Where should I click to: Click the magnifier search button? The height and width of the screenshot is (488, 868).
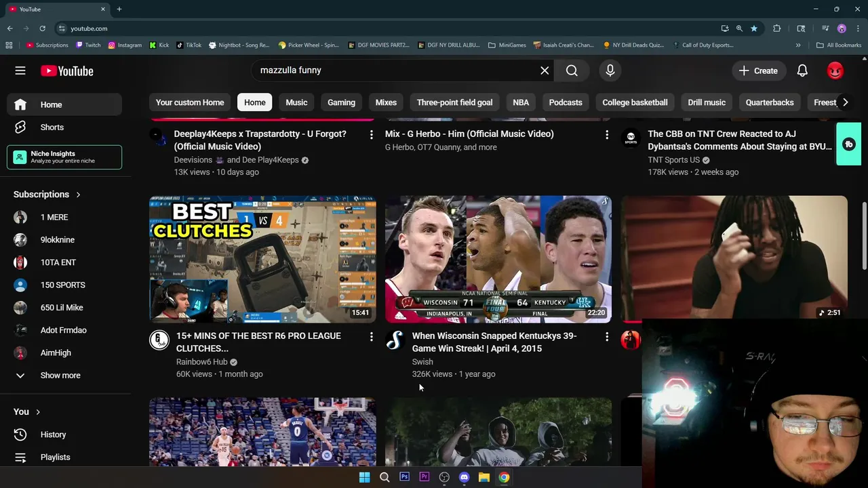pyautogui.click(x=572, y=70)
